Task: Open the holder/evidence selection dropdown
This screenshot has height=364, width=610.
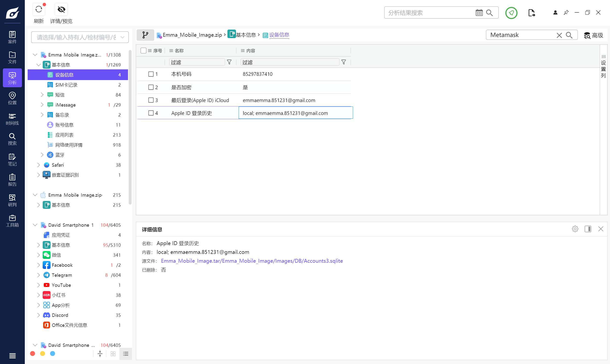Action: (x=80, y=37)
